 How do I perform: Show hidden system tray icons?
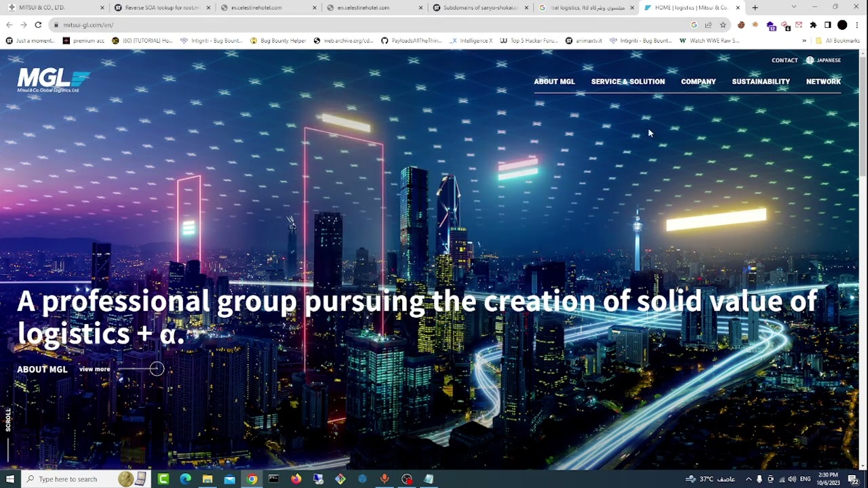click(x=749, y=479)
